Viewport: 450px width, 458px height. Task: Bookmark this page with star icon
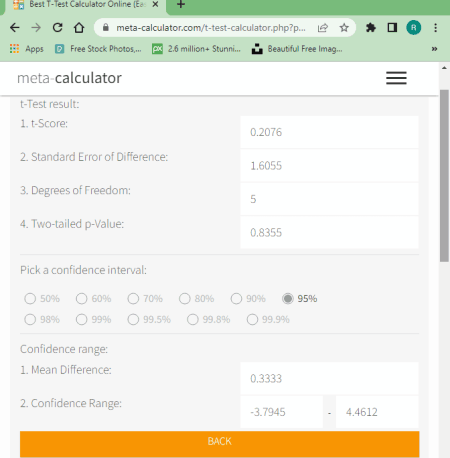pyautogui.click(x=344, y=28)
